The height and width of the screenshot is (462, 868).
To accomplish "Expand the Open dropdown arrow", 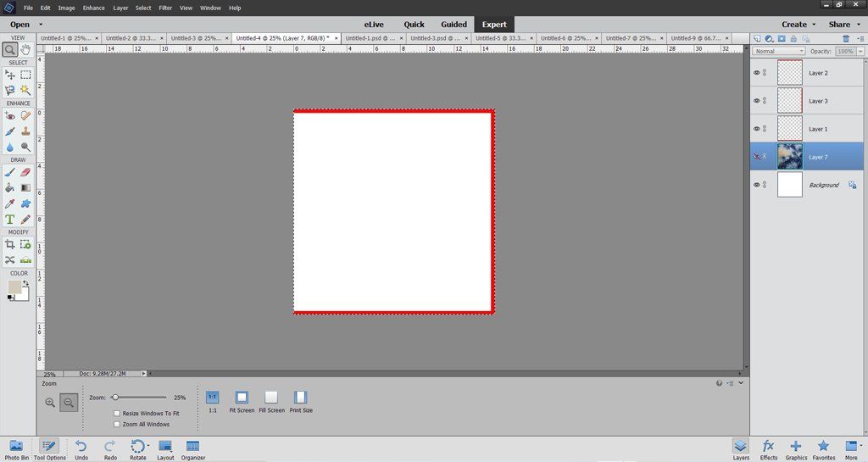I will pyautogui.click(x=41, y=25).
